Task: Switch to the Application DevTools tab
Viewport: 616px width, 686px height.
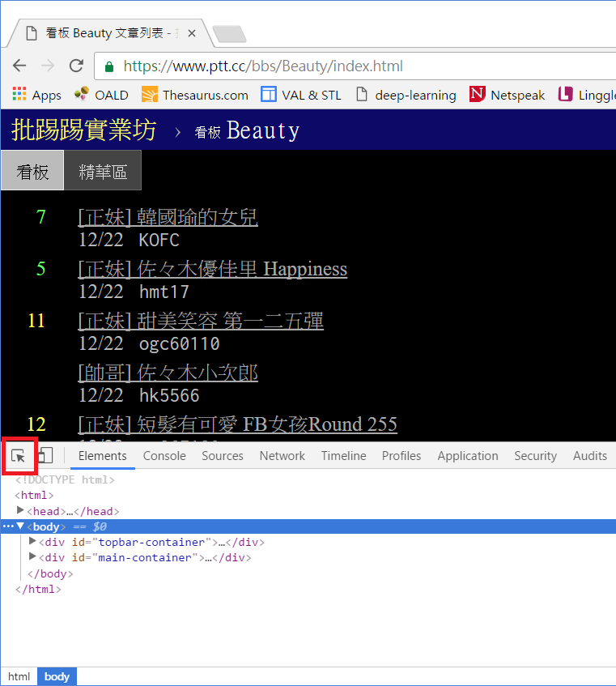Action: tap(468, 456)
